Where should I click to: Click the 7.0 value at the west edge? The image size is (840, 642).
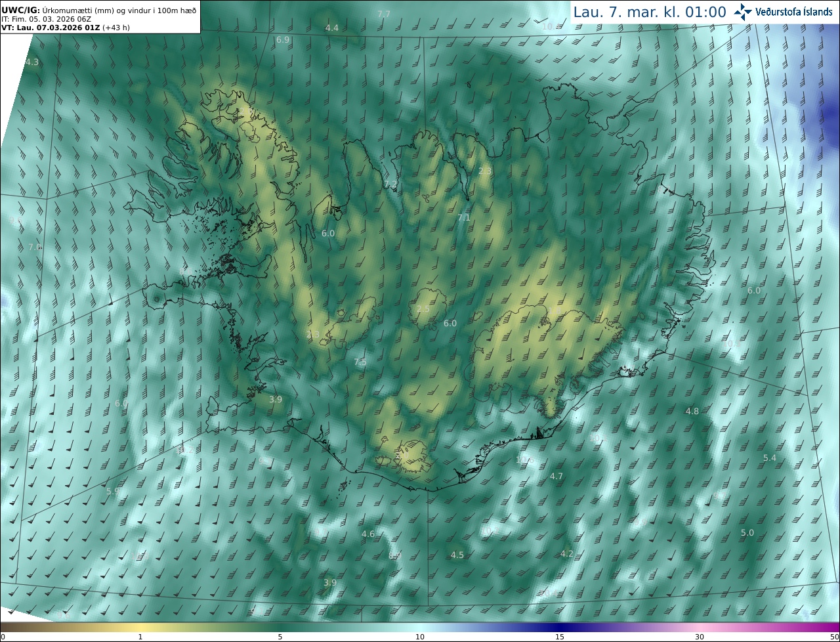click(x=35, y=247)
